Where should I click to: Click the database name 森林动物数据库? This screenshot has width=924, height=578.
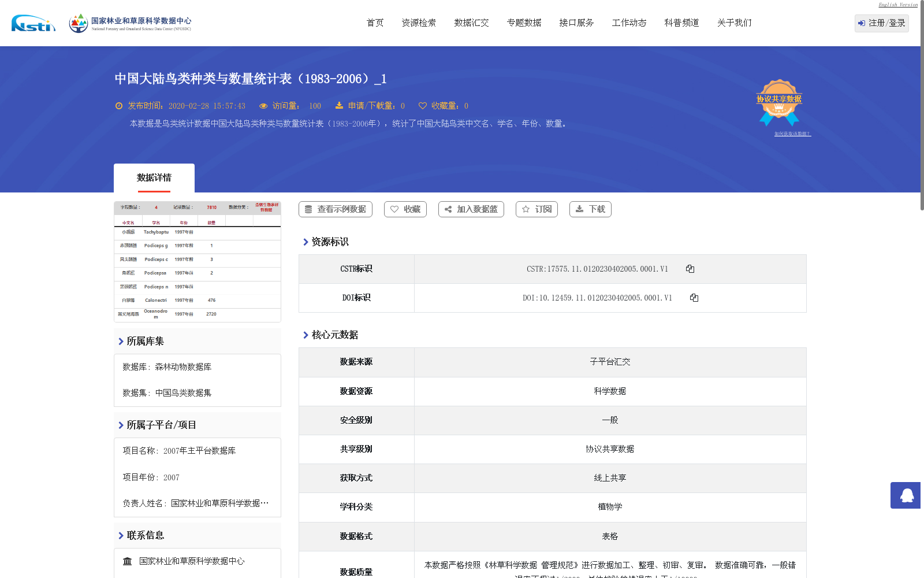point(183,367)
